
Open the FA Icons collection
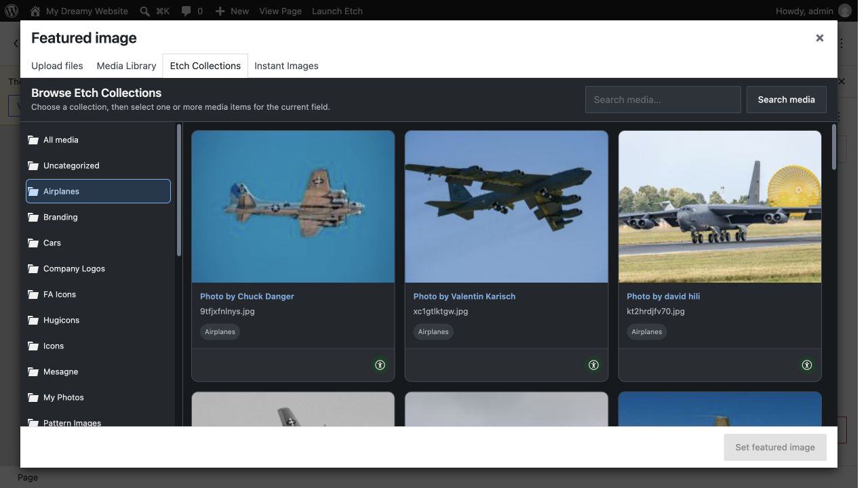tap(98, 294)
